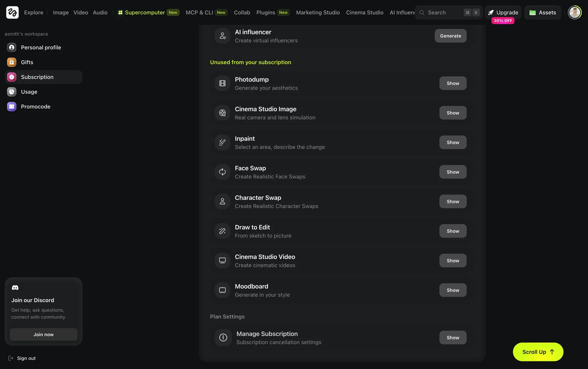This screenshot has height=369, width=588.
Task: Click the Usage pie chart icon
Action: pos(12,92)
